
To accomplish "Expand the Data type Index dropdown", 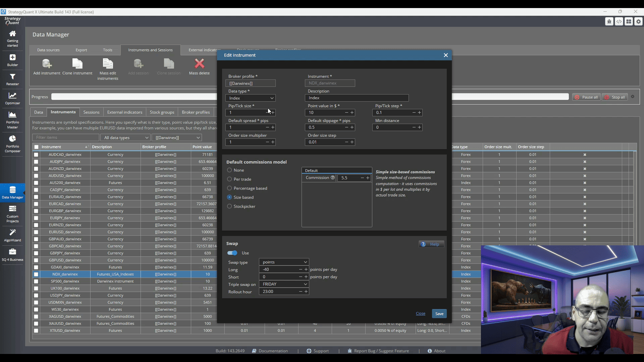I will coord(251,98).
